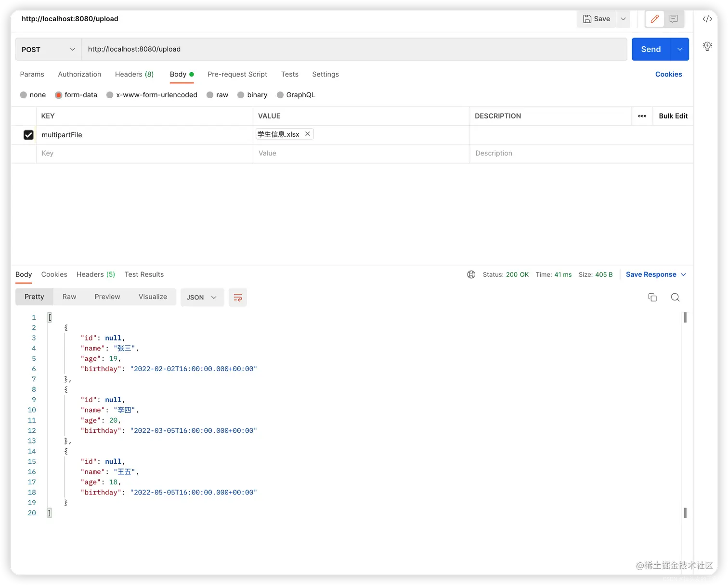Click the birthday value 2022-03-05T16:00:00.000+00:00
Viewport: 728px width, 585px height.
(x=194, y=430)
